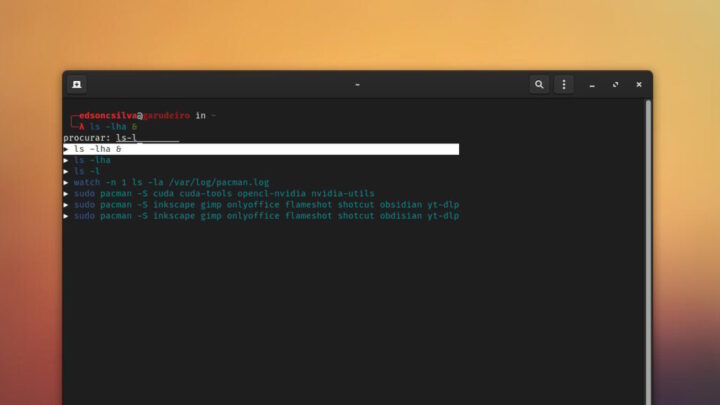This screenshot has width=720, height=405.
Task: Click the magnifying glass search icon
Action: pos(540,85)
